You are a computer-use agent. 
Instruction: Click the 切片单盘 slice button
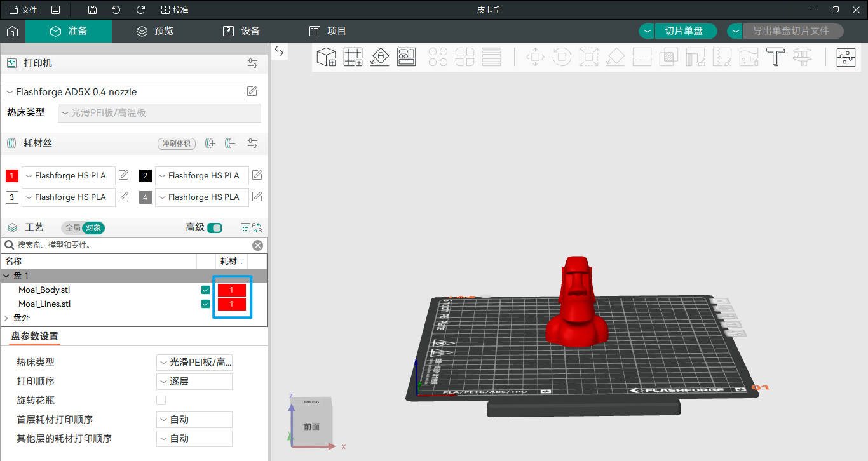coord(686,31)
